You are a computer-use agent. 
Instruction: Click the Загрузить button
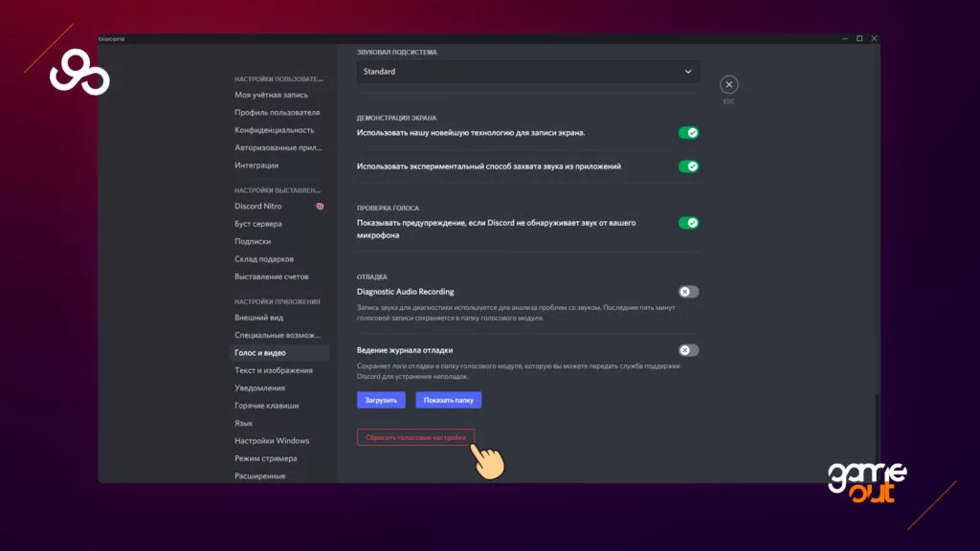pos(381,400)
